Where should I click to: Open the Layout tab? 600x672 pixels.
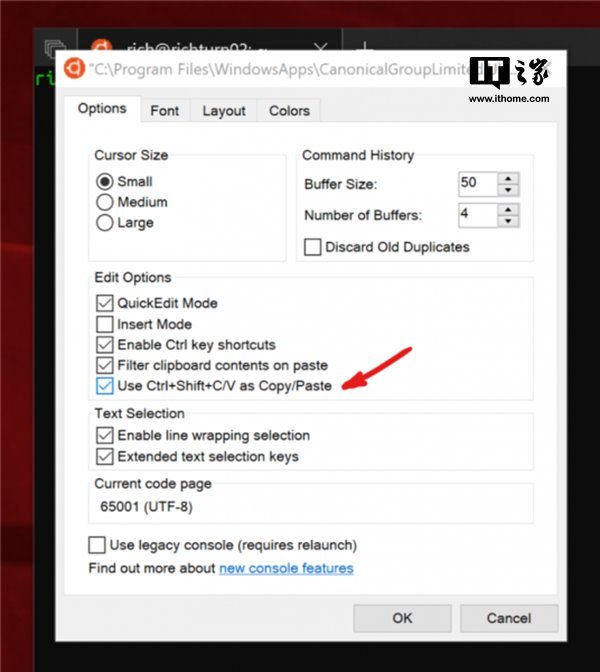point(224,111)
